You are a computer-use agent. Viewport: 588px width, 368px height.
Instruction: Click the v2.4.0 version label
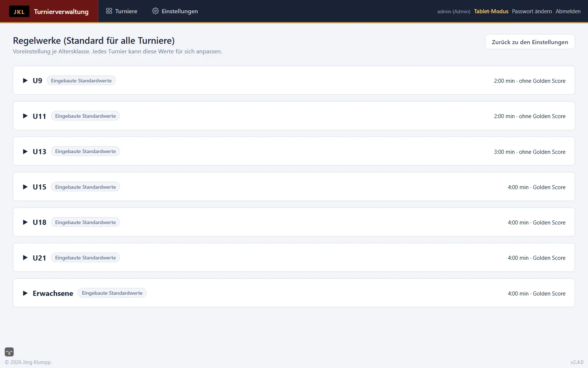(x=577, y=362)
